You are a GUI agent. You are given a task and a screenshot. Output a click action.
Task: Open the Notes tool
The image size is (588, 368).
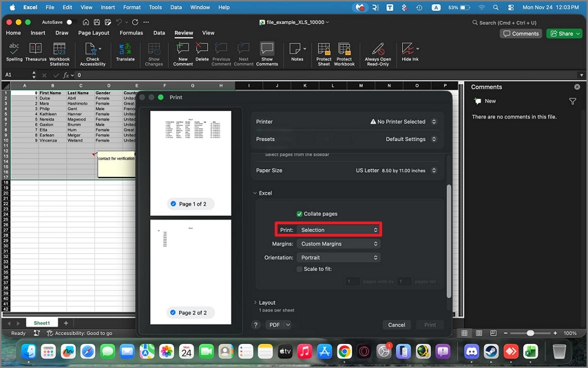click(297, 52)
